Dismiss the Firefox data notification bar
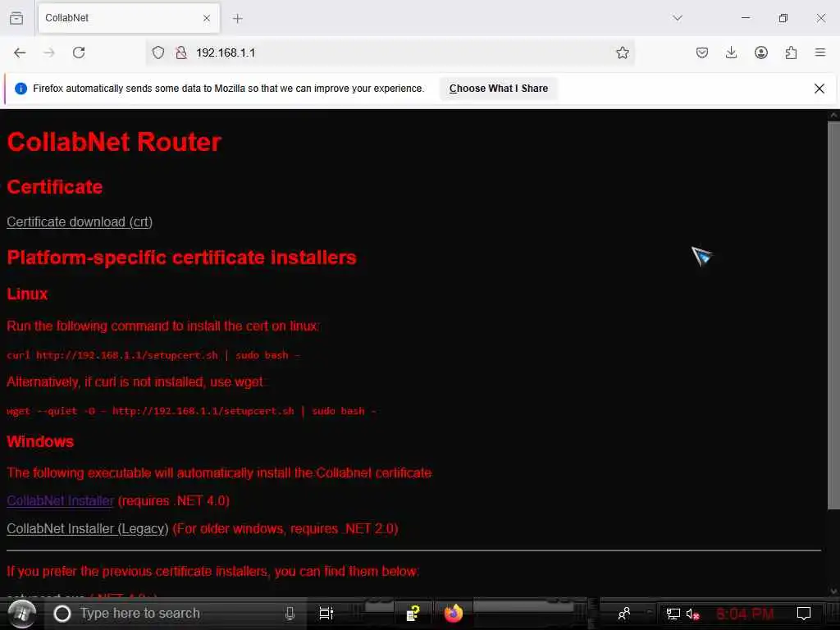The height and width of the screenshot is (630, 840). (819, 89)
